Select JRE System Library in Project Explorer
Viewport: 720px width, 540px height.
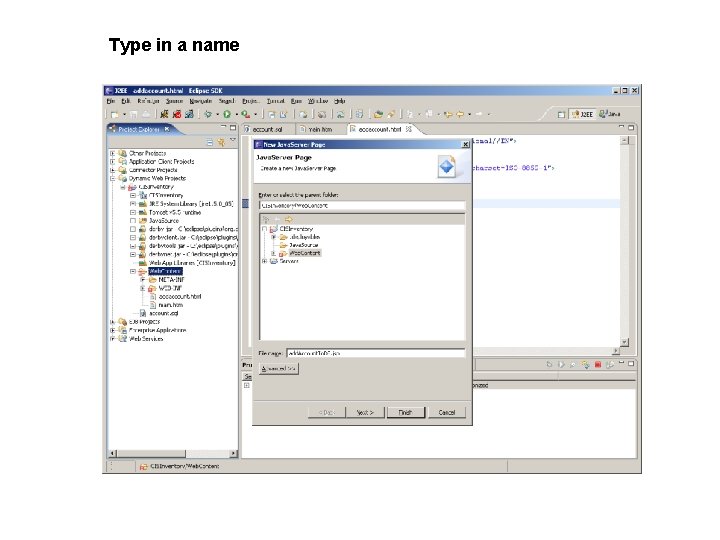pos(191,203)
